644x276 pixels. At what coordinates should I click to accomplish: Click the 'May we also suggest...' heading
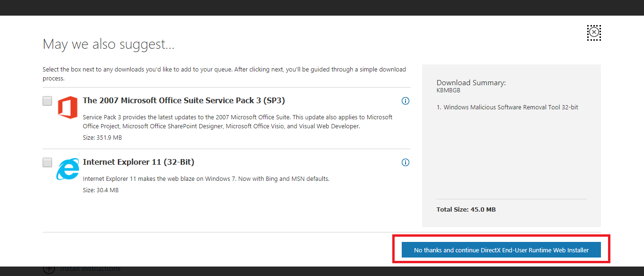click(x=109, y=44)
